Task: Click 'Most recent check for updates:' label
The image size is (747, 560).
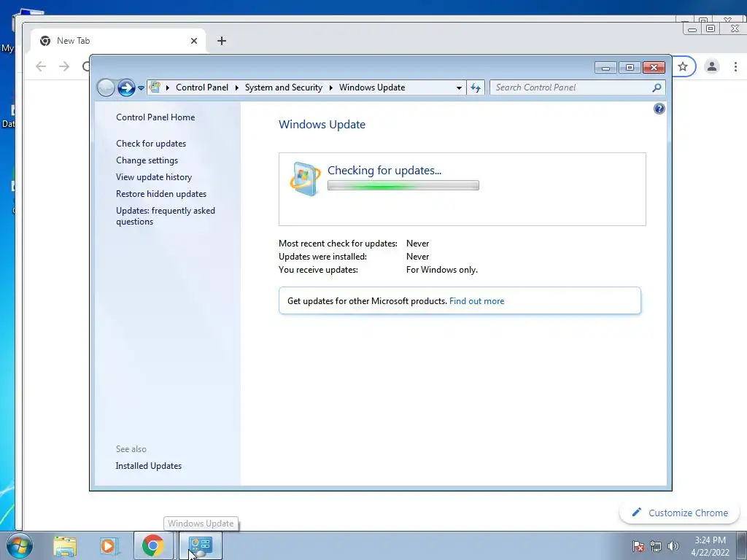Action: click(x=338, y=244)
